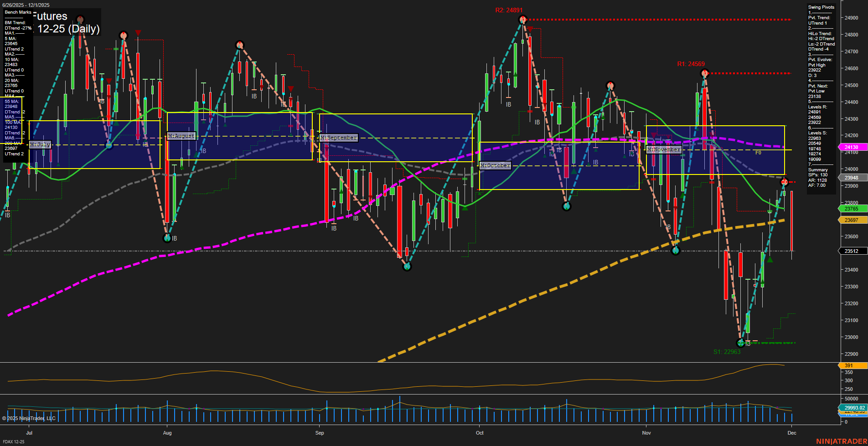
Task: Click the M:September month label
Action: point(338,137)
